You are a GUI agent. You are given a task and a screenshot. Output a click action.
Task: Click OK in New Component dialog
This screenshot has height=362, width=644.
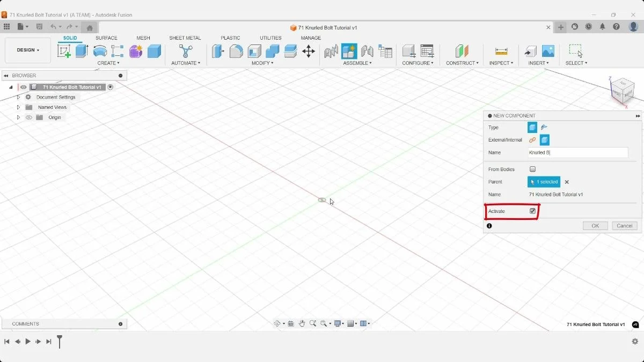[x=595, y=226]
